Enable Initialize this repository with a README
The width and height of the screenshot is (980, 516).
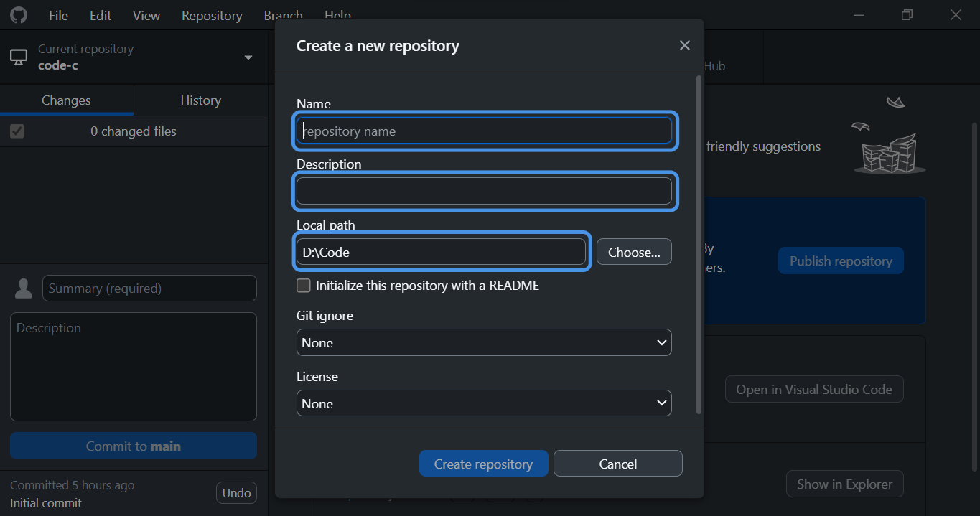304,286
